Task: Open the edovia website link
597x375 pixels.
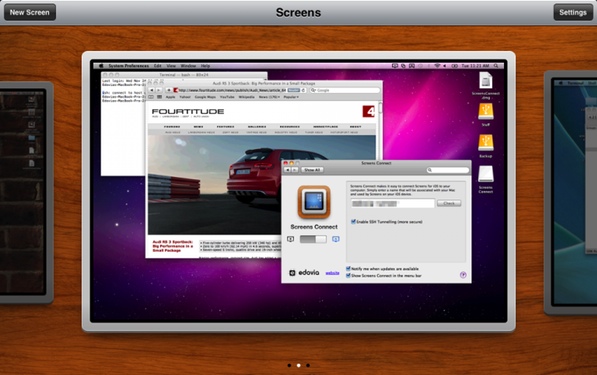Action: click(332, 273)
